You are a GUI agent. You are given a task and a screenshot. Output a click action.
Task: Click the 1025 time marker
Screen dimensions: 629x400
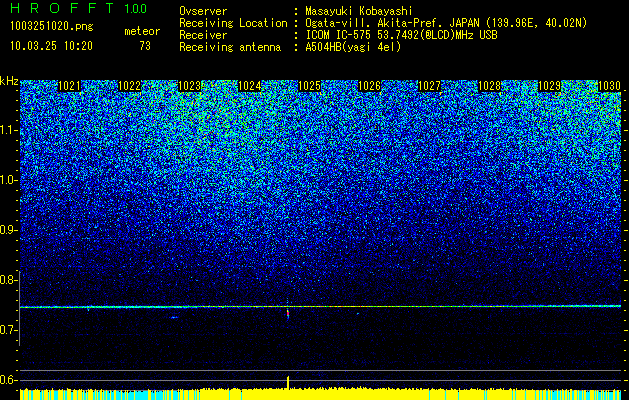point(309,86)
